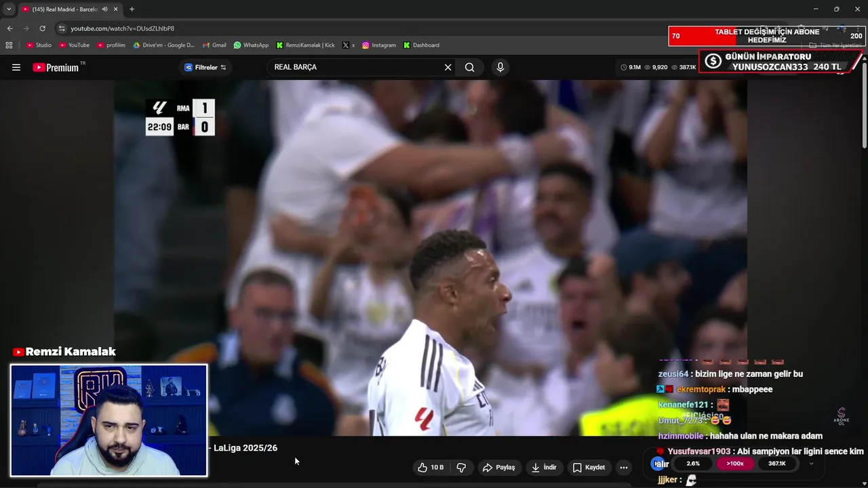The image size is (868, 488).
Task: Select the Real Madrid - Barcelona tab
Action: tap(69, 9)
